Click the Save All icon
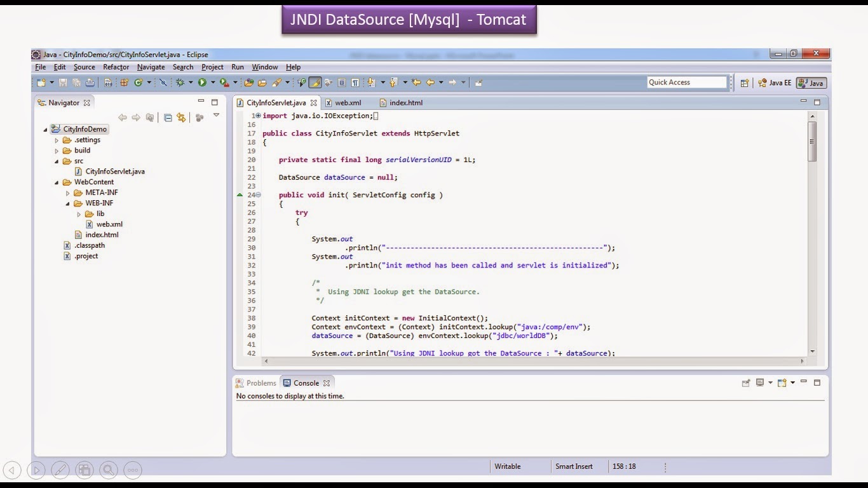This screenshot has width=868, height=488. pos(76,83)
